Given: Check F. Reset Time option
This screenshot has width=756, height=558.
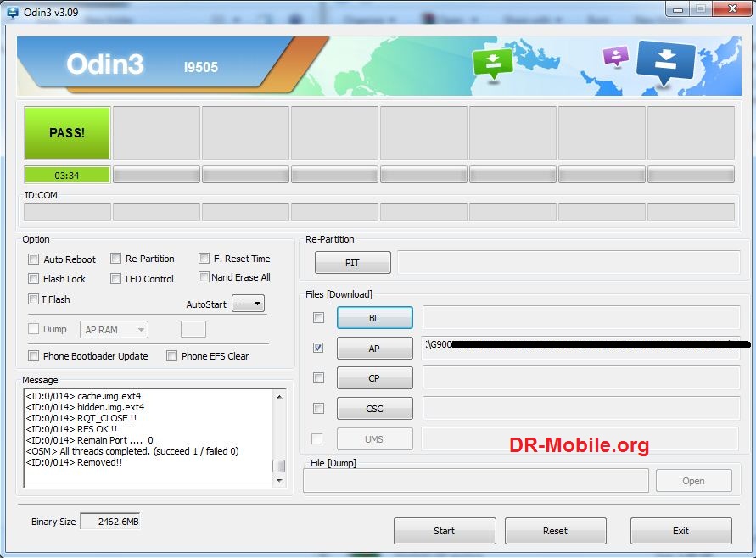Looking at the screenshot, I should (204, 259).
